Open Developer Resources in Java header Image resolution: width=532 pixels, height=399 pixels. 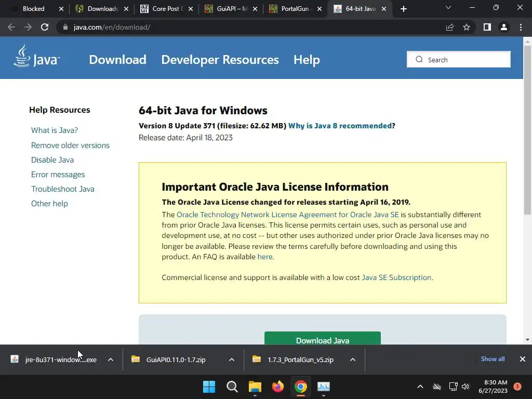pyautogui.click(x=220, y=60)
